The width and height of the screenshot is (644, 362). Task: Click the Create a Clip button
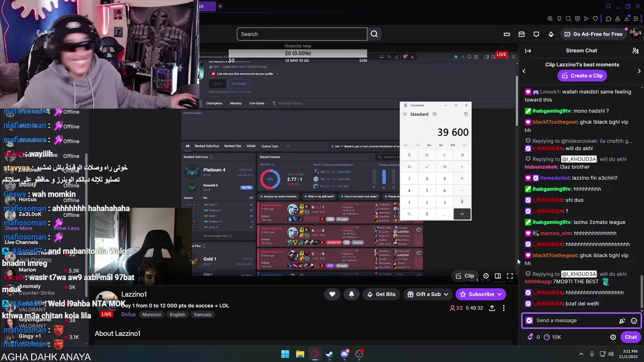[x=581, y=76]
